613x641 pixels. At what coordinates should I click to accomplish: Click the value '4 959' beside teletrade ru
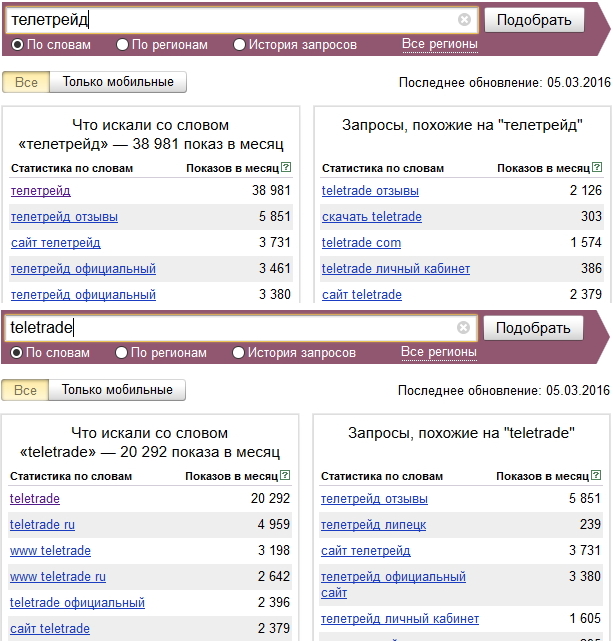[x=273, y=524]
